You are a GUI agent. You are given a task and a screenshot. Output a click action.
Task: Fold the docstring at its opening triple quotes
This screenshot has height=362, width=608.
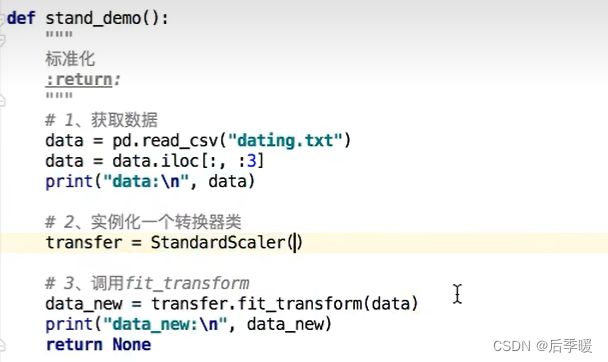pos(2,39)
